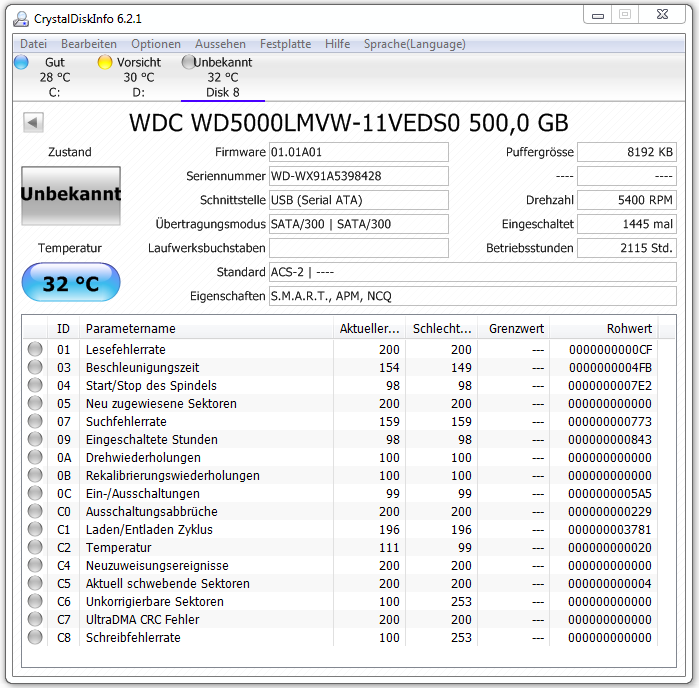699x688 pixels.
Task: Open the Festplatte menu
Action: [285, 44]
